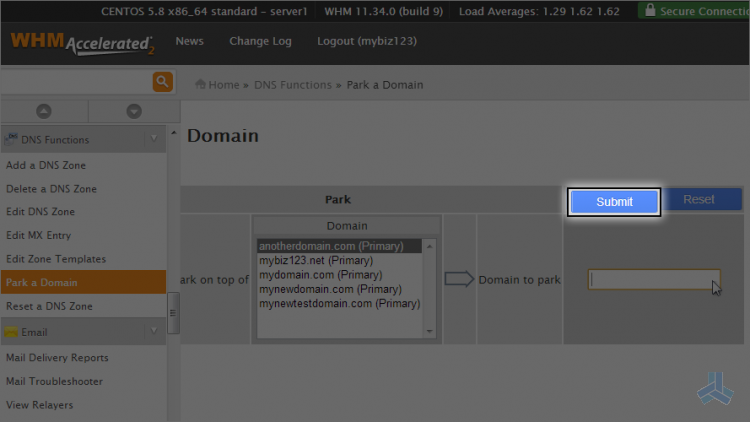Select mynewtestdomain.com (Primary) in list

(340, 303)
